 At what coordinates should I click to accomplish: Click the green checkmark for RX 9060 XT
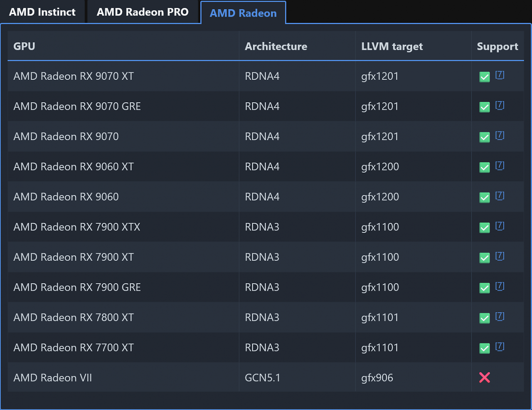(484, 167)
